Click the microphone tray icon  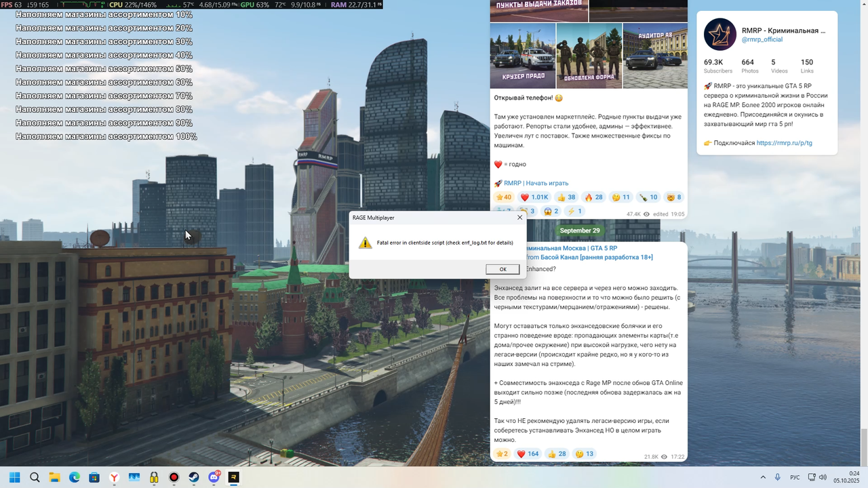778,477
